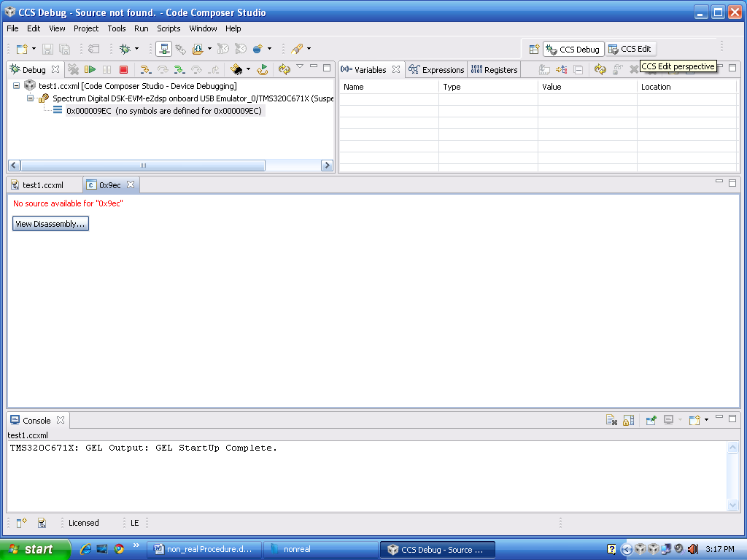
Task: Click the Open Perspective icon
Action: coord(534,49)
